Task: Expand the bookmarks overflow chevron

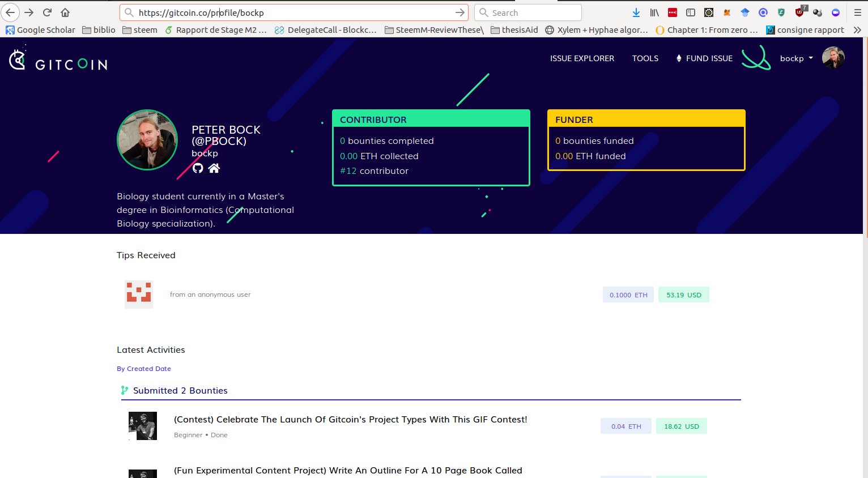Action: pyautogui.click(x=857, y=30)
